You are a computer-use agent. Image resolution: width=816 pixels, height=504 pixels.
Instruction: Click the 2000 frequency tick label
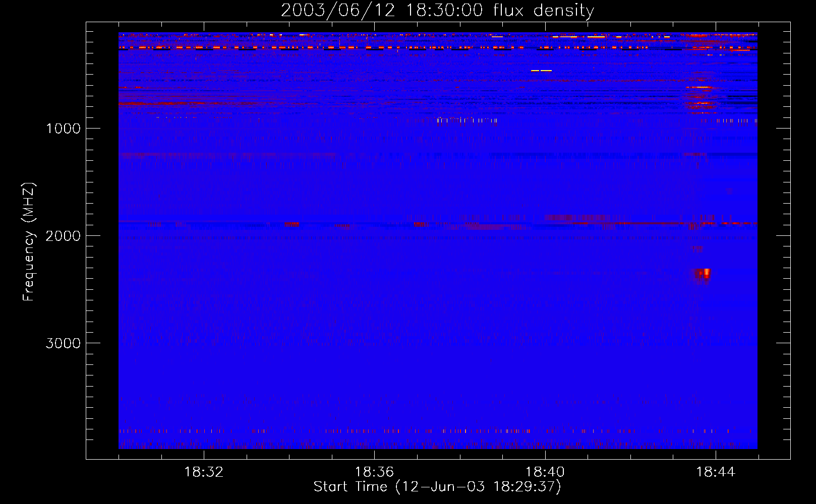[x=63, y=235]
